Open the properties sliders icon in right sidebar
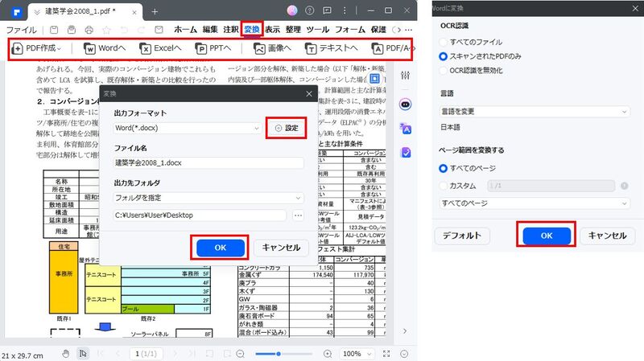Viewport: 644px width, 361px height. coord(406,75)
